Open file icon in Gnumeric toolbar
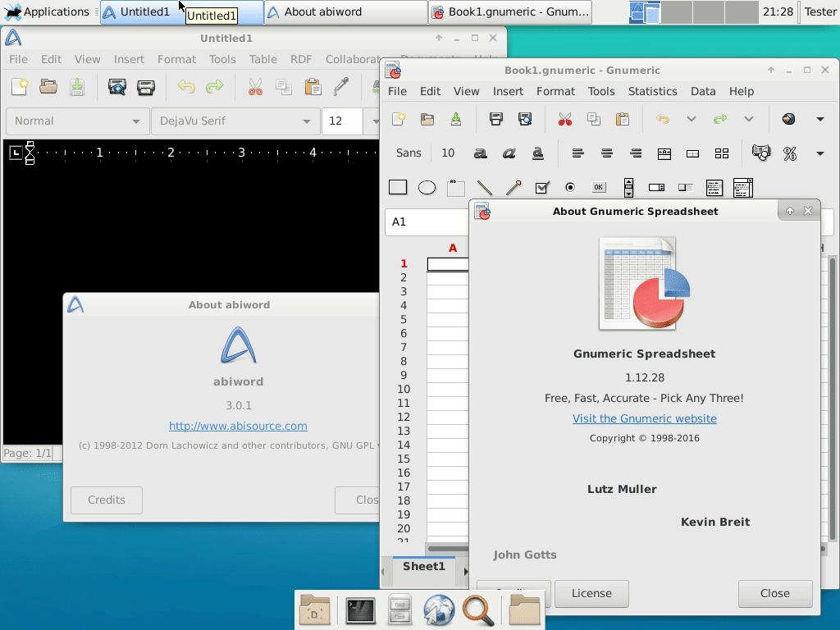 (427, 119)
